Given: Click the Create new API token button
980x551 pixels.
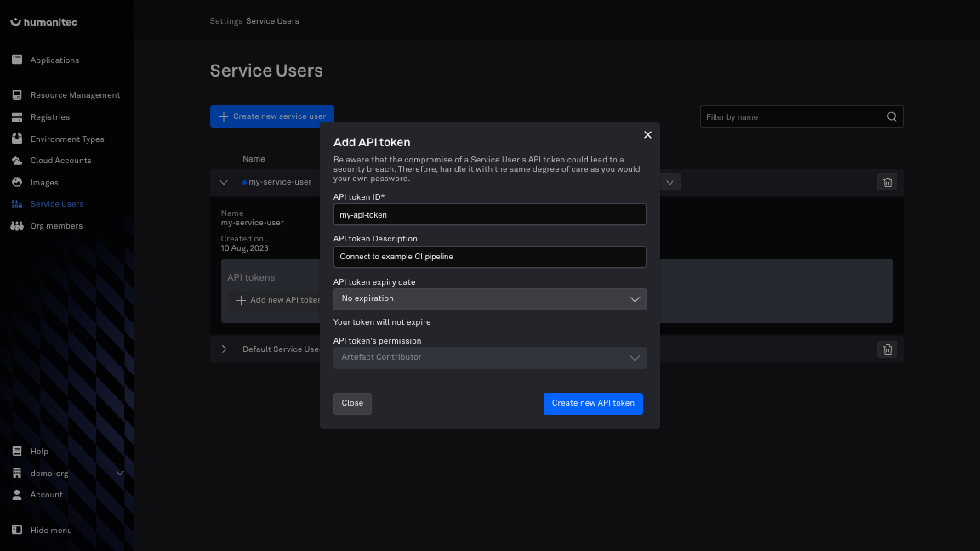Looking at the screenshot, I should tap(593, 403).
